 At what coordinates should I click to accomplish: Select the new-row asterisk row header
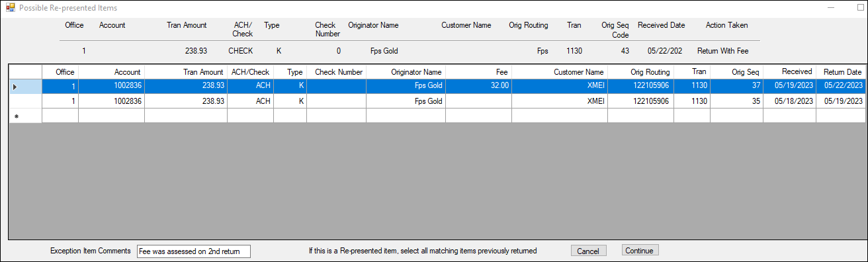click(x=25, y=116)
